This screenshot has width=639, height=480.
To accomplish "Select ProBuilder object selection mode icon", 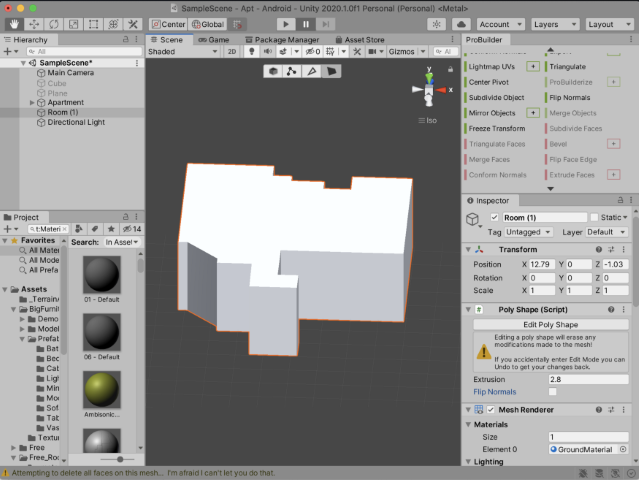I will click(x=273, y=71).
